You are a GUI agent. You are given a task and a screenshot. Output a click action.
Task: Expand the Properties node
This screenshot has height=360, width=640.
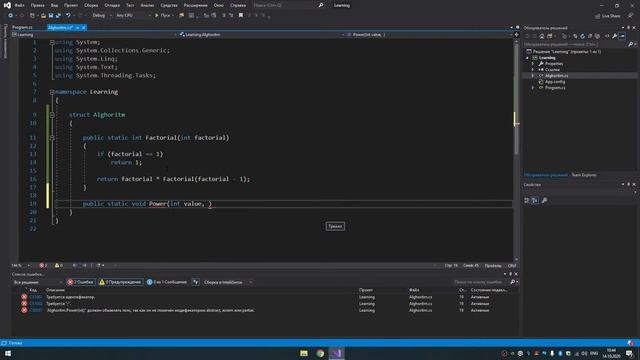click(x=533, y=64)
